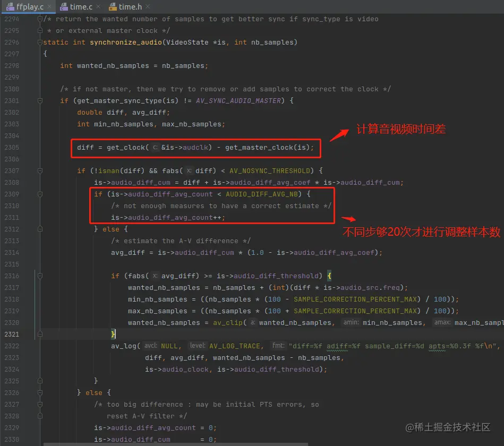Click the closing brace at line 2321

click(113, 334)
